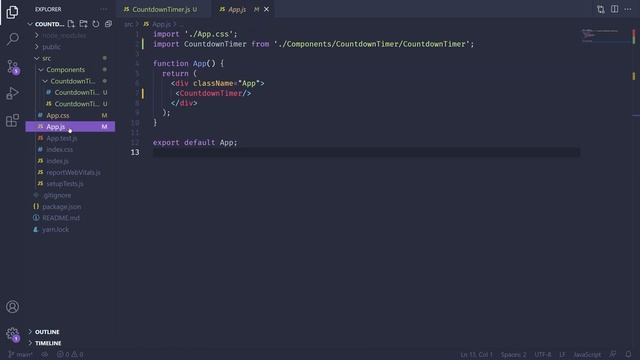Refresh the Explorer file tree
The image size is (640, 360).
96,24
